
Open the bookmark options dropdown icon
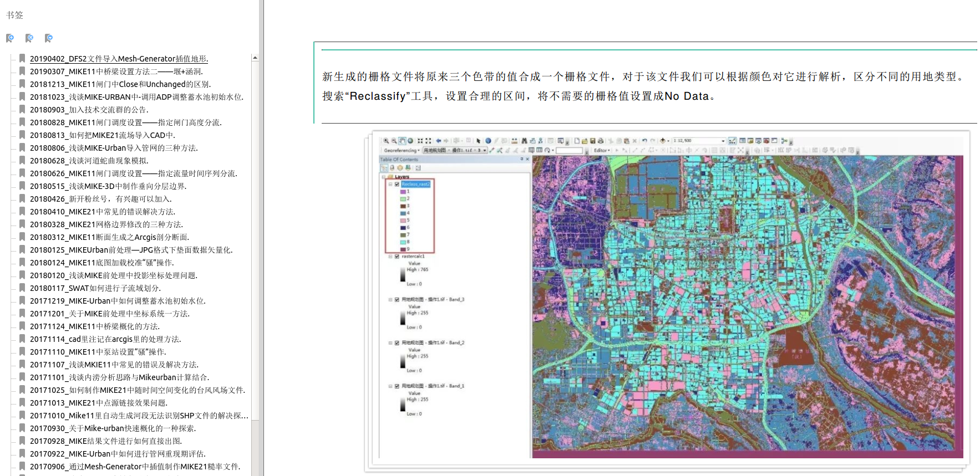pos(49,38)
